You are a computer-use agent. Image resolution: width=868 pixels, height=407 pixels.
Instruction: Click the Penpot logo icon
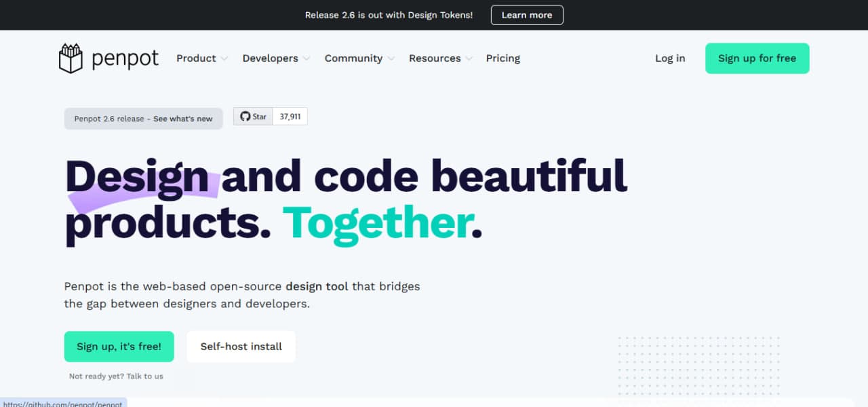71,58
